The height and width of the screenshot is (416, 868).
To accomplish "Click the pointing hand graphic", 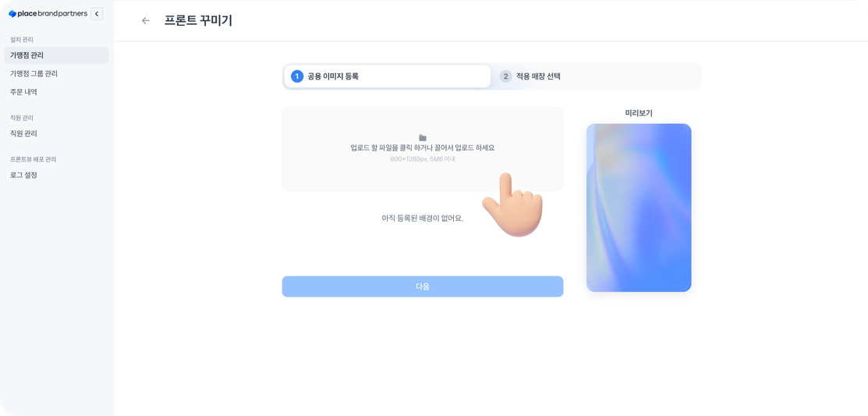I will coord(512,204).
